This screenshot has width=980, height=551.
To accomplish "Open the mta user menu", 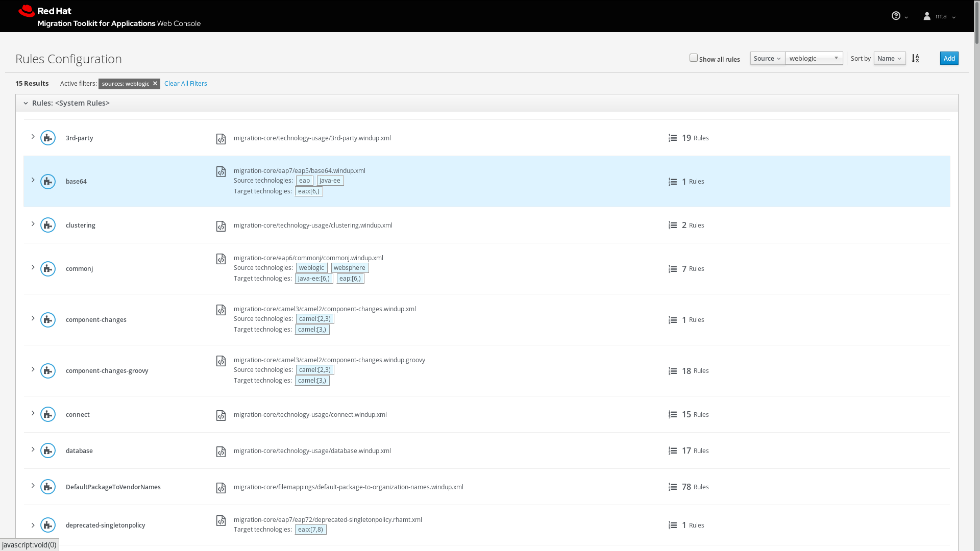I will tap(940, 16).
